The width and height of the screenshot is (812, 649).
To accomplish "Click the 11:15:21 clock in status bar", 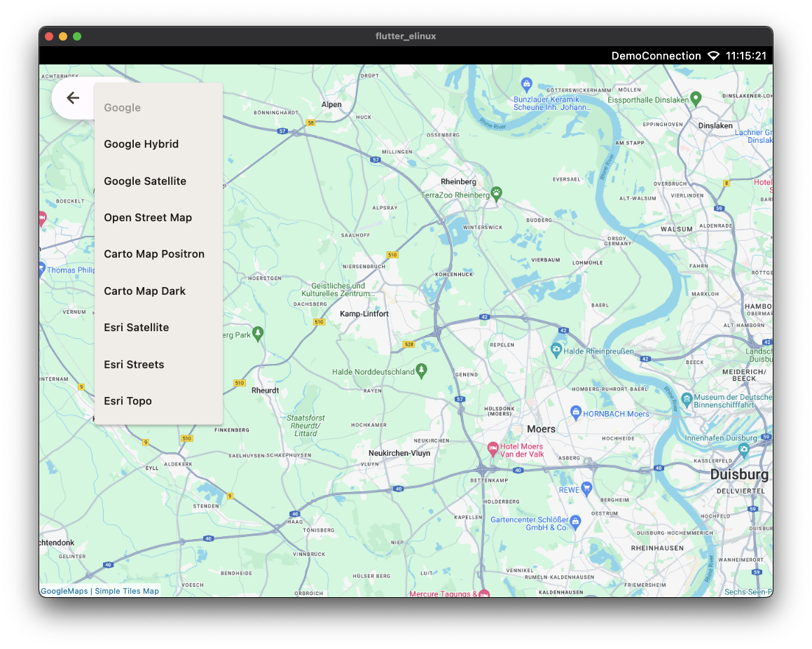I will tap(745, 56).
